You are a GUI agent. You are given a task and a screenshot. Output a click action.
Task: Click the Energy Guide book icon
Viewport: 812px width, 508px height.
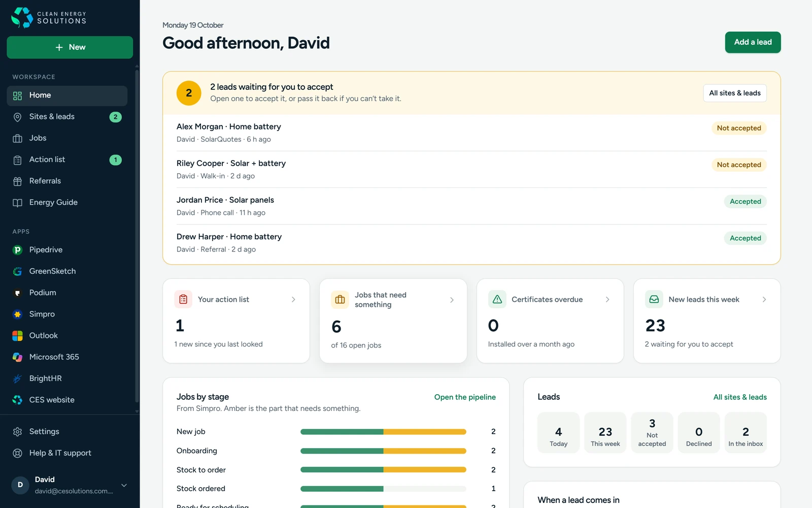[x=17, y=203]
